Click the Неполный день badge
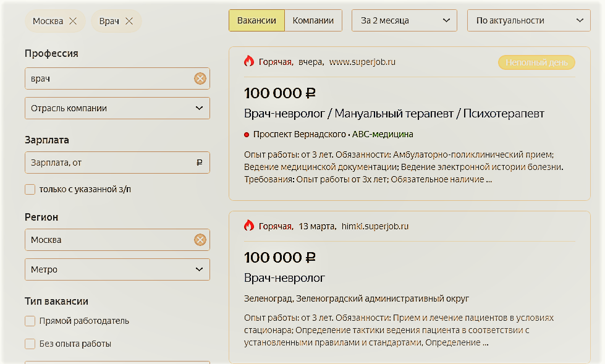605x364 pixels. [x=536, y=62]
